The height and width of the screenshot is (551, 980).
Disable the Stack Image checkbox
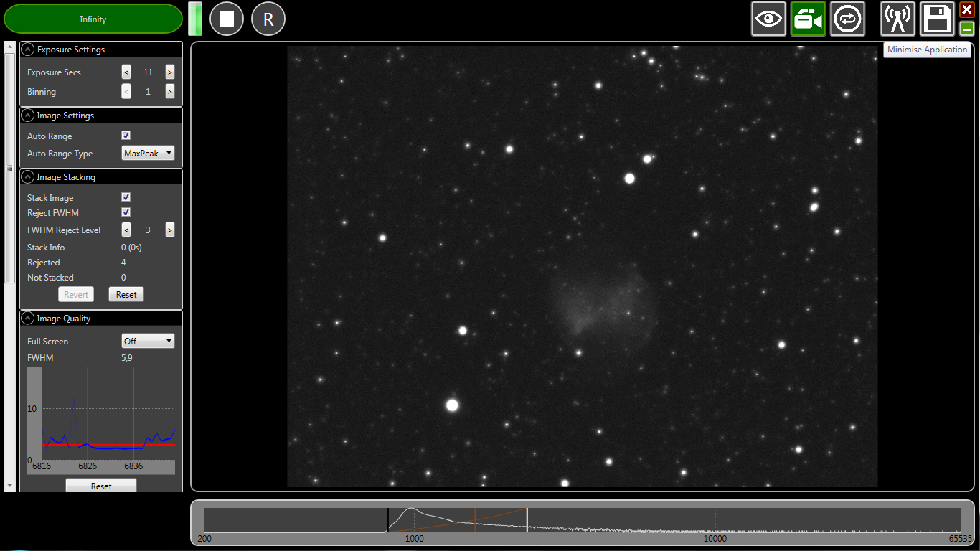pos(126,197)
